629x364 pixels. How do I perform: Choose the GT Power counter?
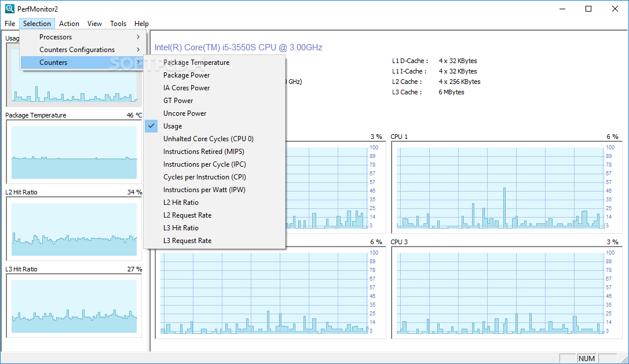coord(215,101)
